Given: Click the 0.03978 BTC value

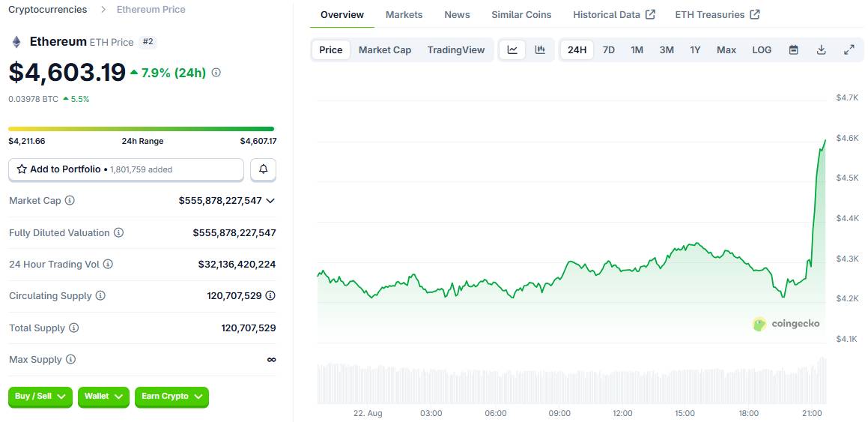Looking at the screenshot, I should click(33, 99).
